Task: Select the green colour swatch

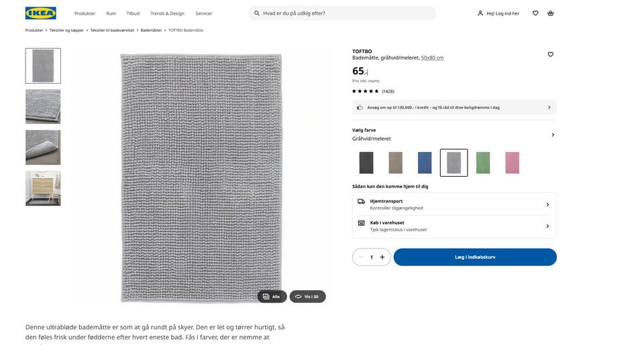Action: click(x=483, y=163)
